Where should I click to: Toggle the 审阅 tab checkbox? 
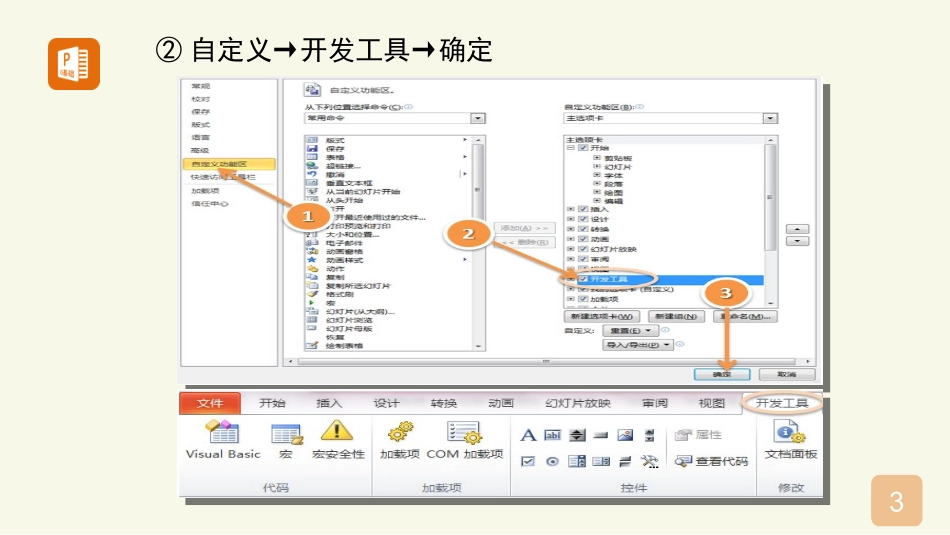coord(583,259)
